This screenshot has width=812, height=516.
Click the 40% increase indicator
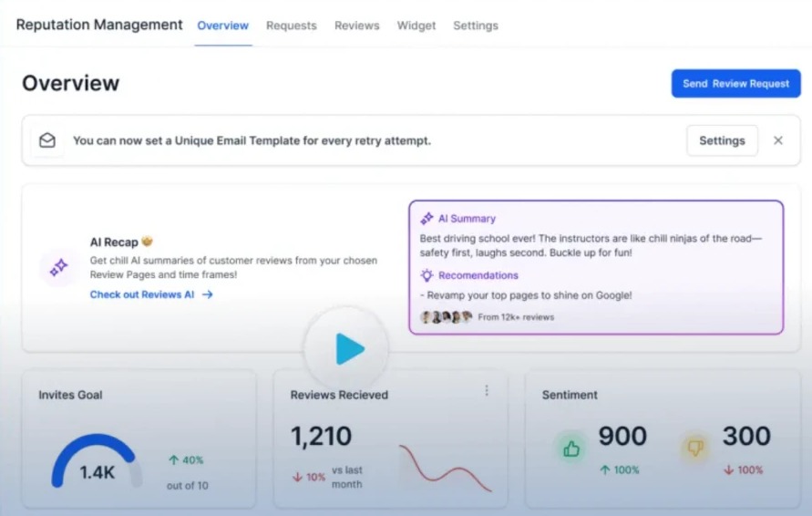point(186,460)
